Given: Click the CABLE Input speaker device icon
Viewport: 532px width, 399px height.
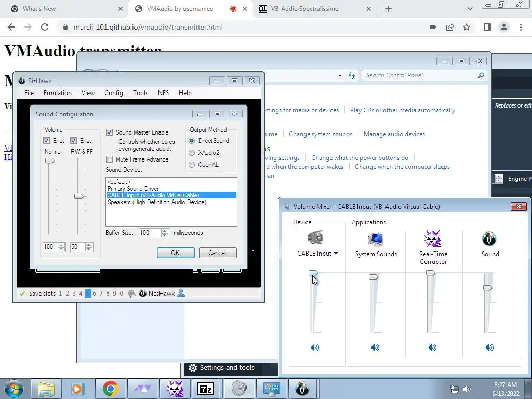Looking at the screenshot, I should tap(315, 237).
